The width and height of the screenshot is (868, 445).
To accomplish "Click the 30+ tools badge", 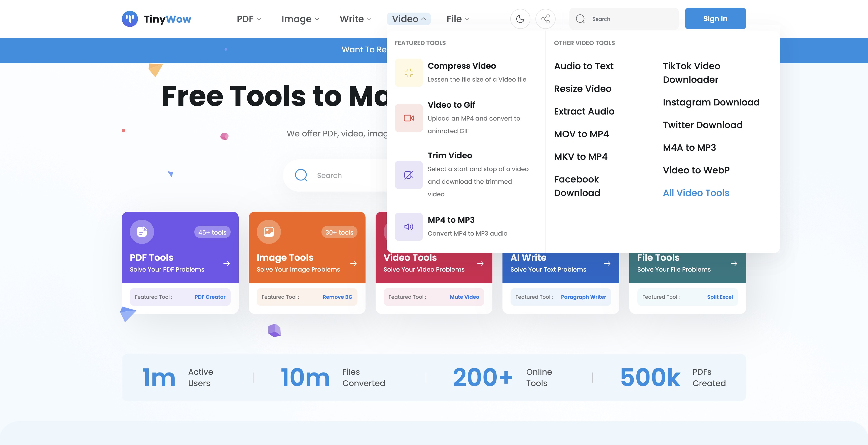I will (x=339, y=232).
